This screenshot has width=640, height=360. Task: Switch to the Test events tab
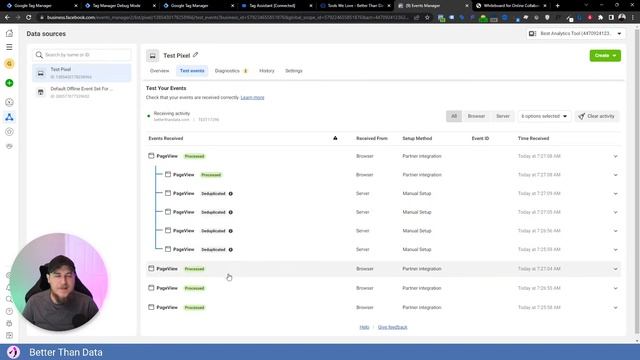click(192, 71)
